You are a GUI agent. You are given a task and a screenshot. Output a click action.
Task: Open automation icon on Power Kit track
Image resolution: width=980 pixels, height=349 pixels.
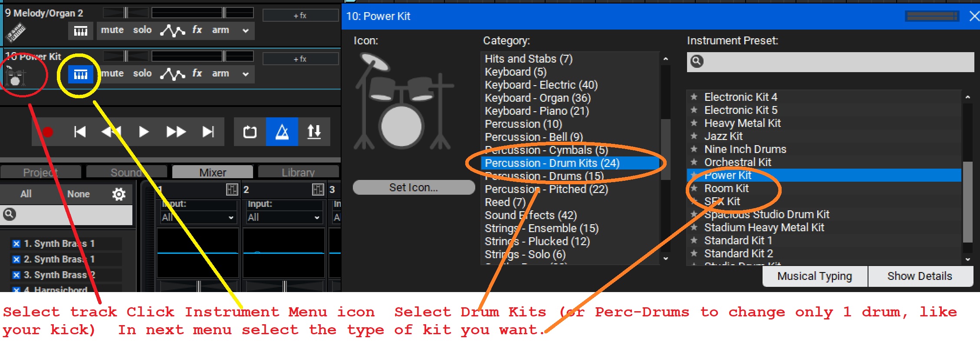click(x=172, y=74)
